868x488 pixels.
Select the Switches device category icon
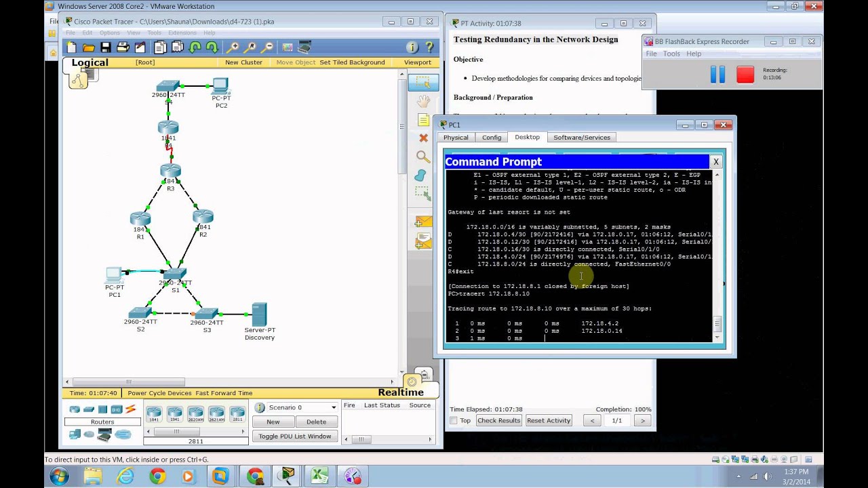coord(88,409)
